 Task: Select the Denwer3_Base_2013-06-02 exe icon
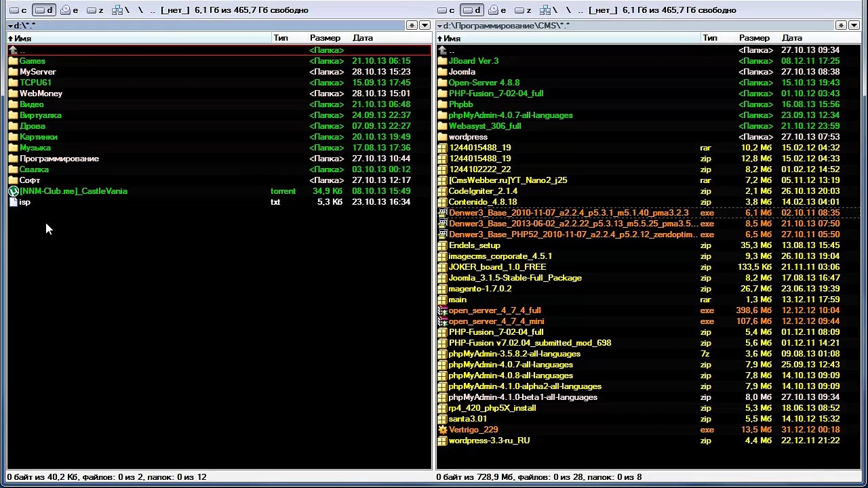(443, 224)
